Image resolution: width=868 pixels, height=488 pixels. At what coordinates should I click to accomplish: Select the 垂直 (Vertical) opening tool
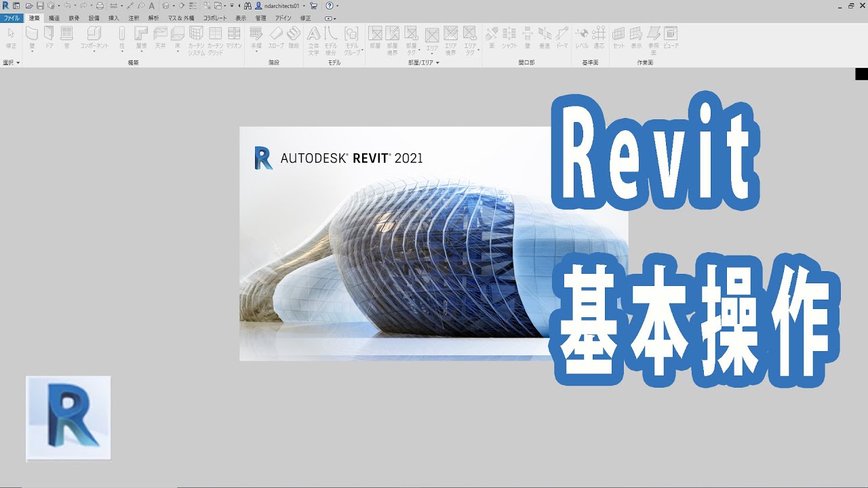click(545, 38)
